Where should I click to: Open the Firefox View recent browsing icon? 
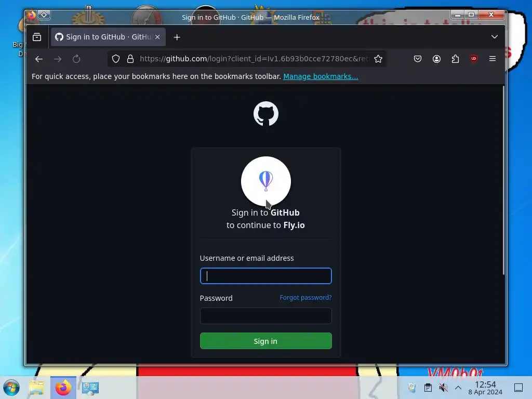pyautogui.click(x=37, y=37)
